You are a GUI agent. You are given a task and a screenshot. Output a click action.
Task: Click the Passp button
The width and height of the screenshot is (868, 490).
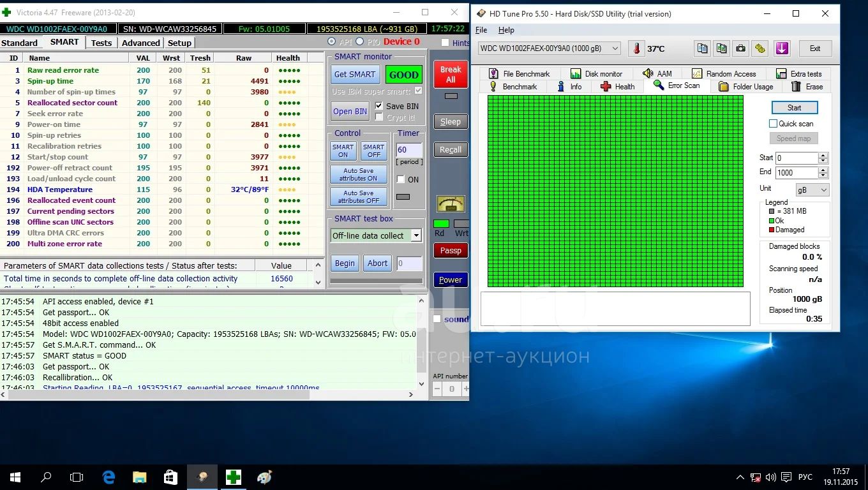pyautogui.click(x=451, y=251)
